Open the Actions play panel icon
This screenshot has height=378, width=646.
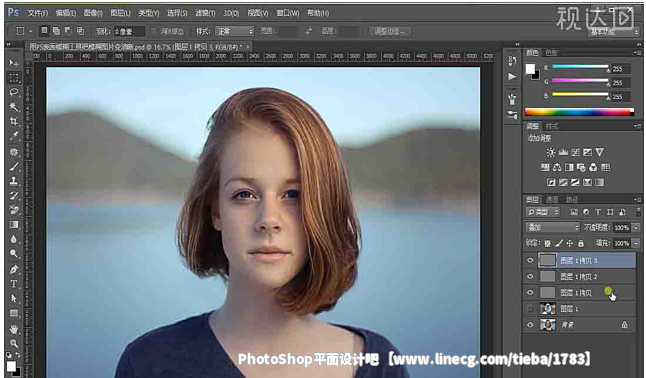point(512,77)
